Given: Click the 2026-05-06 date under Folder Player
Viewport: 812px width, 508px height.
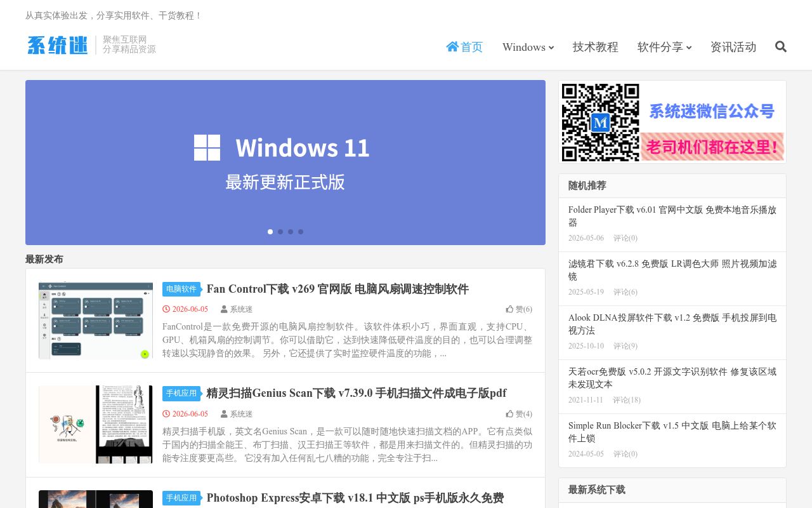Looking at the screenshot, I should (x=586, y=238).
